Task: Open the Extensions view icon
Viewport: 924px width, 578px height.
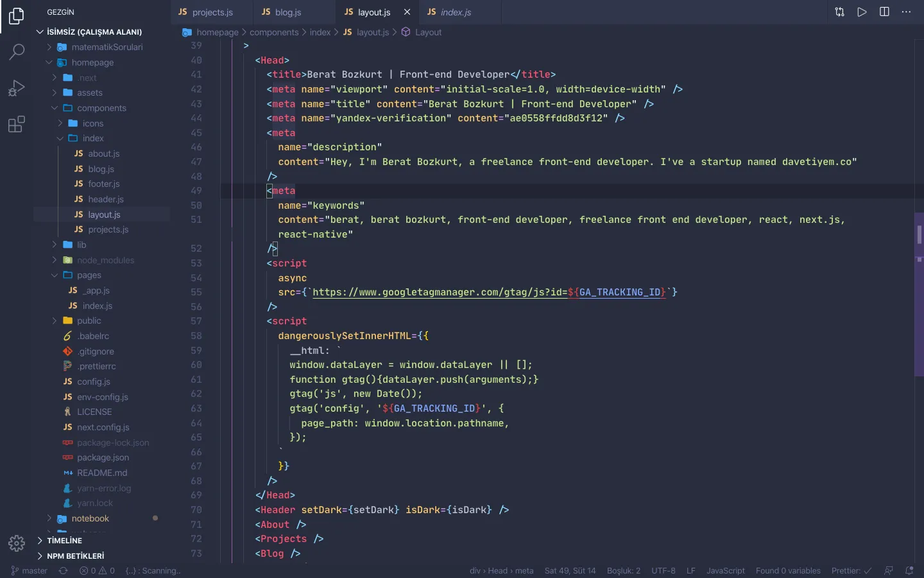Action: click(x=17, y=124)
